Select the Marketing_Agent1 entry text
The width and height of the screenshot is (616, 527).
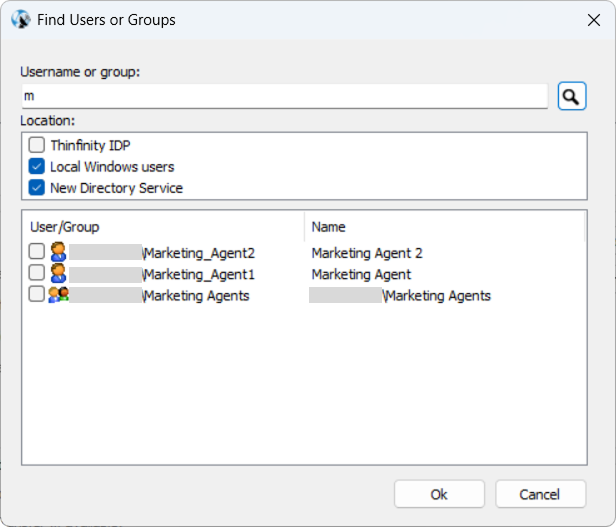[199, 274]
